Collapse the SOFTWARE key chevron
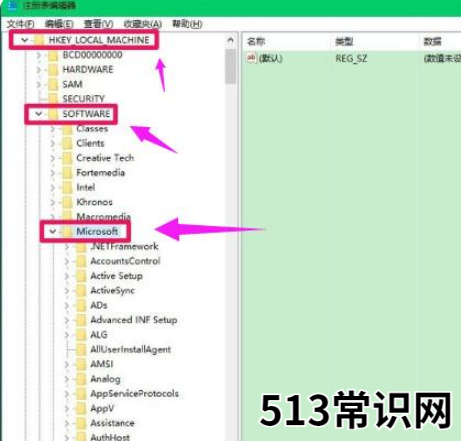This screenshot has height=441, width=461. [39, 114]
